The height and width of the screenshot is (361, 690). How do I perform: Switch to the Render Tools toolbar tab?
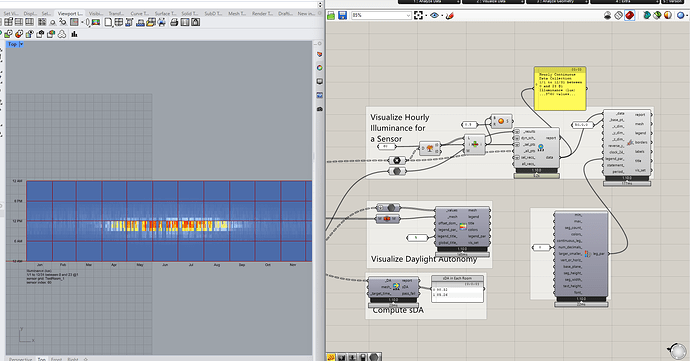click(x=262, y=13)
